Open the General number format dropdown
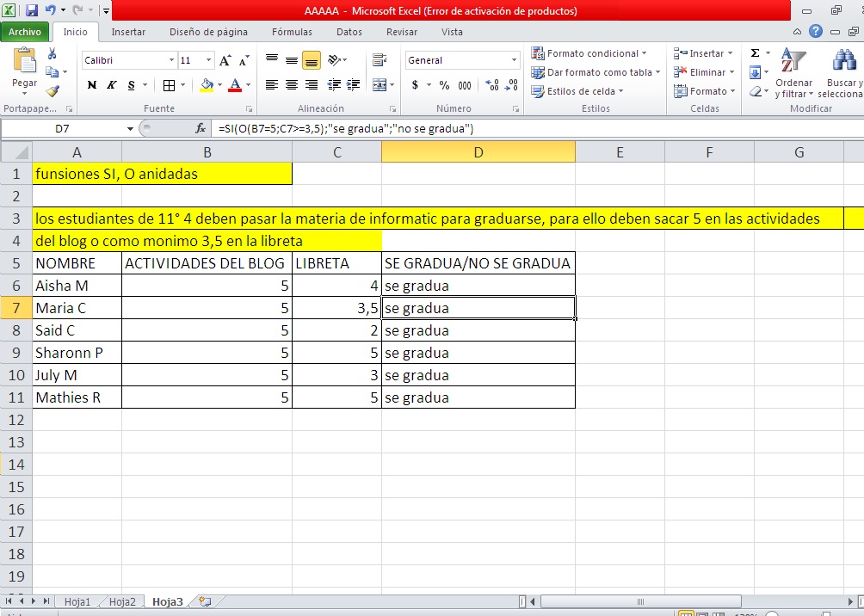This screenshot has width=864, height=616. click(461, 60)
